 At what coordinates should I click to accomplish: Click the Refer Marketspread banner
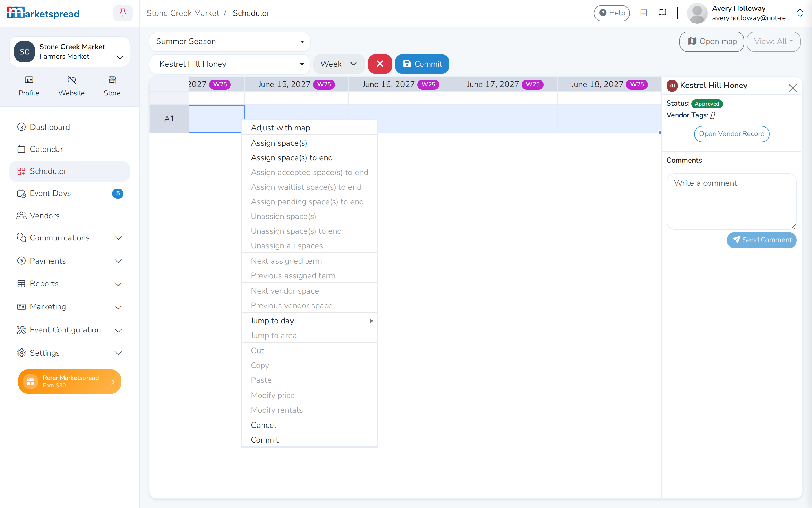[x=69, y=381]
